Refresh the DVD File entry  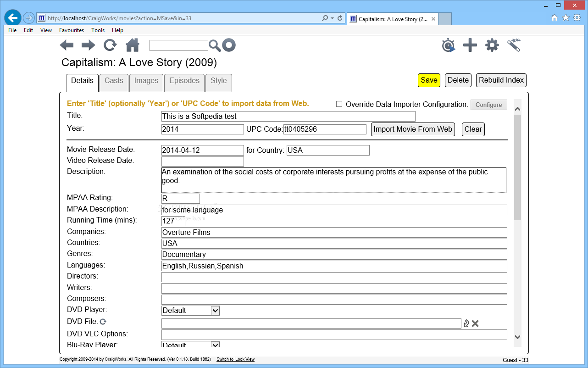tap(103, 322)
